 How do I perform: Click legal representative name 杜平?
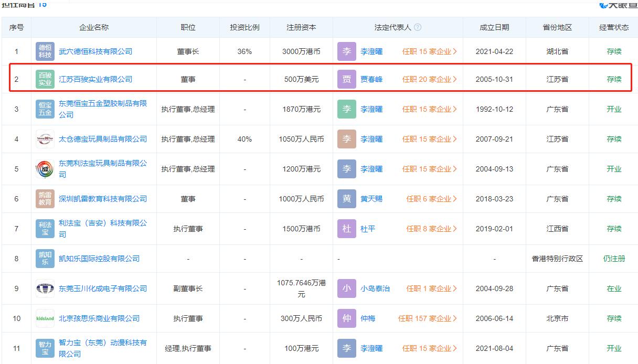coord(368,229)
